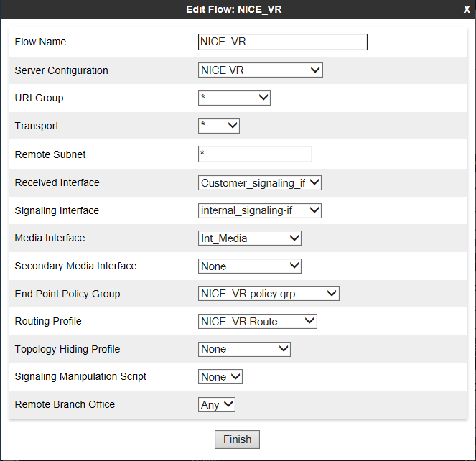This screenshot has width=476, height=461.
Task: Click the Remote Subnet input field
Action: click(x=255, y=154)
